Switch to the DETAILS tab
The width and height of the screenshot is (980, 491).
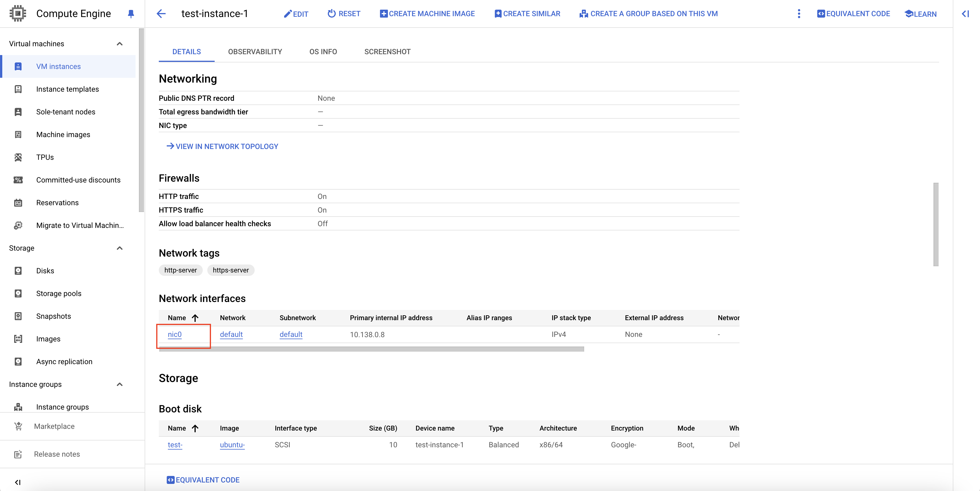click(186, 52)
